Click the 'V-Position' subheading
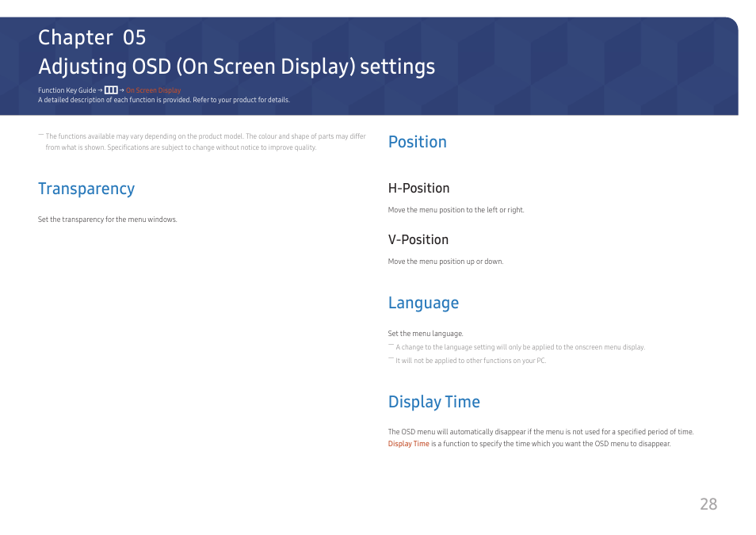756x535 pixels. 418,240
